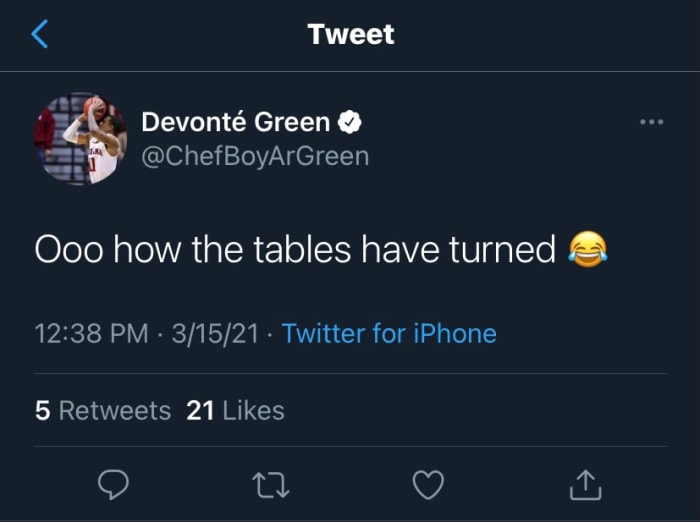View the 5 Retweets list
This screenshot has width=700, height=522.
point(103,411)
